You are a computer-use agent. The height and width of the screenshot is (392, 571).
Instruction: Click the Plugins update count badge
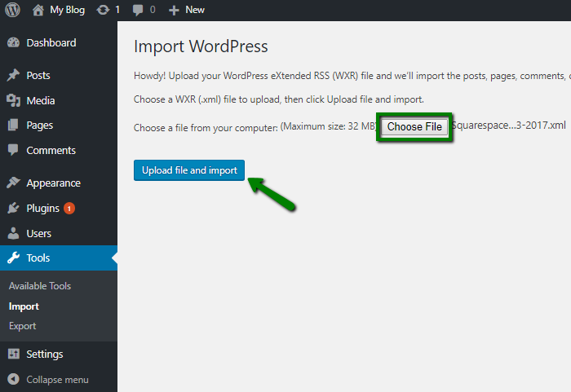coord(69,209)
